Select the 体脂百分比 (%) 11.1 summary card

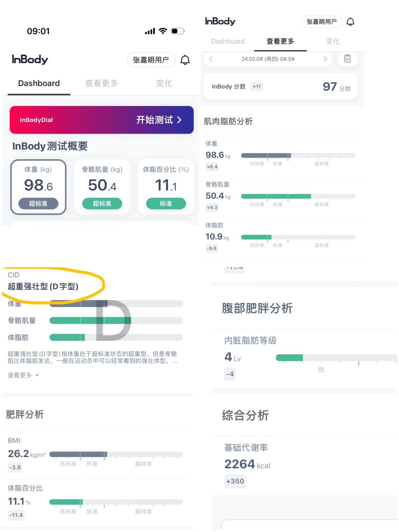point(166,187)
